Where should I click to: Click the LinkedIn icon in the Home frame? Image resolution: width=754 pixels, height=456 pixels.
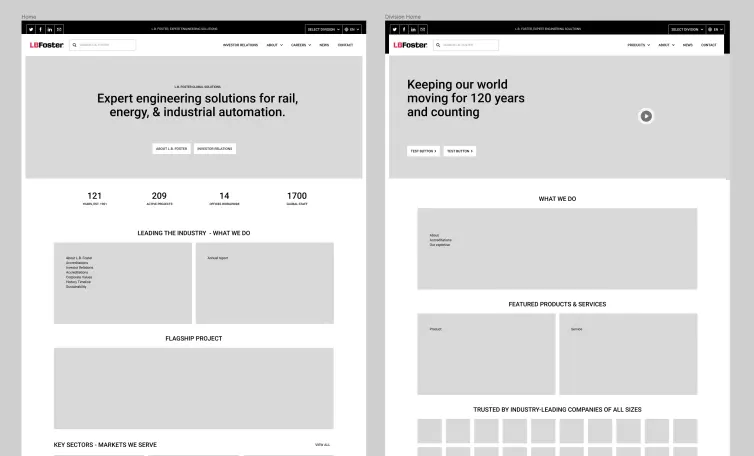pyautogui.click(x=50, y=29)
